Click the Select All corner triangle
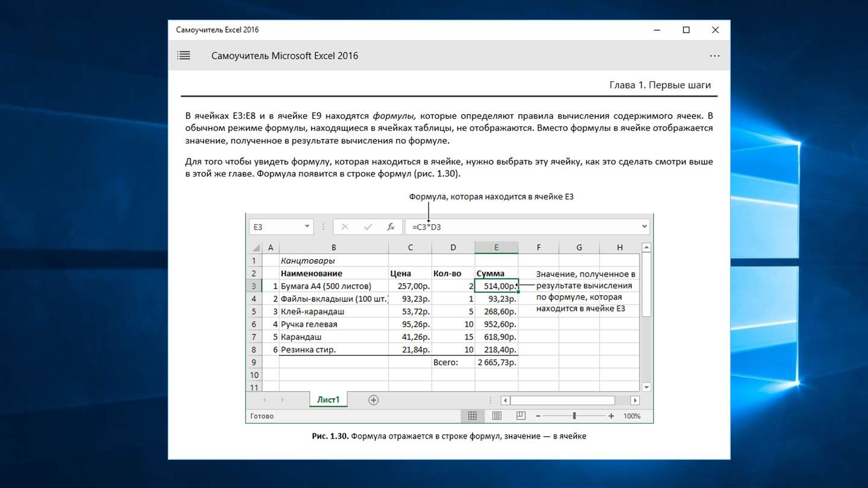This screenshot has height=488, width=868. pos(256,248)
